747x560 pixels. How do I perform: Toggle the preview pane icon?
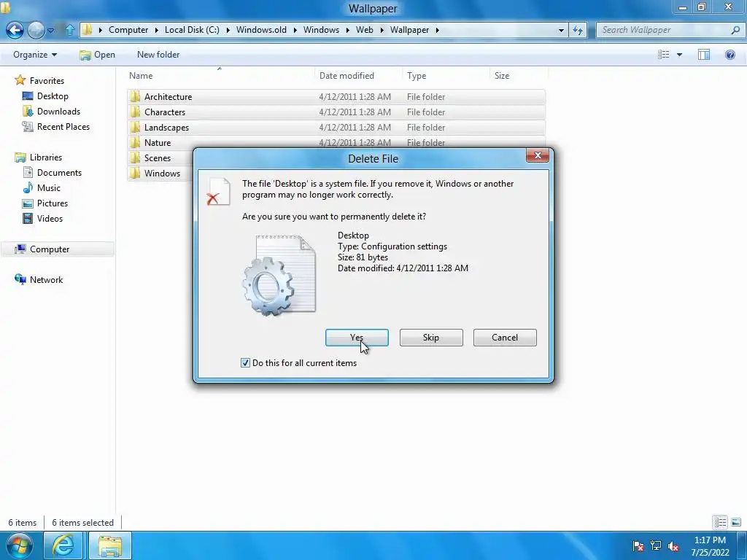pos(704,55)
